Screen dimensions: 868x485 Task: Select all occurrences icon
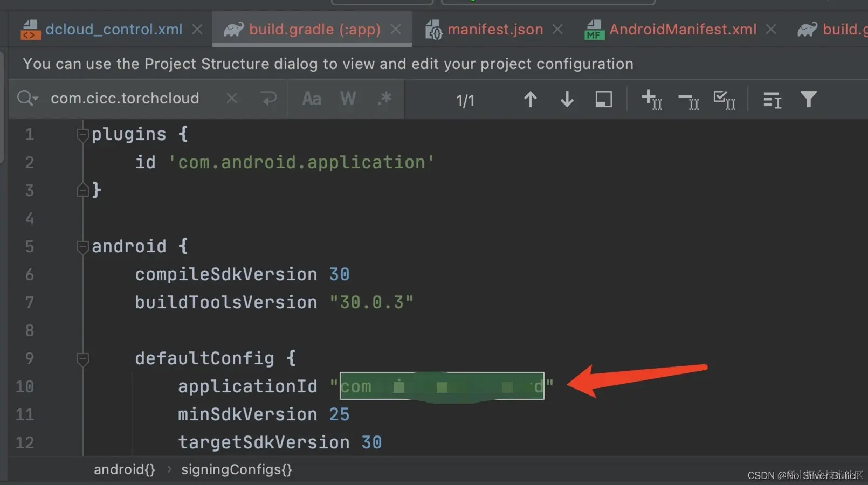[724, 100]
